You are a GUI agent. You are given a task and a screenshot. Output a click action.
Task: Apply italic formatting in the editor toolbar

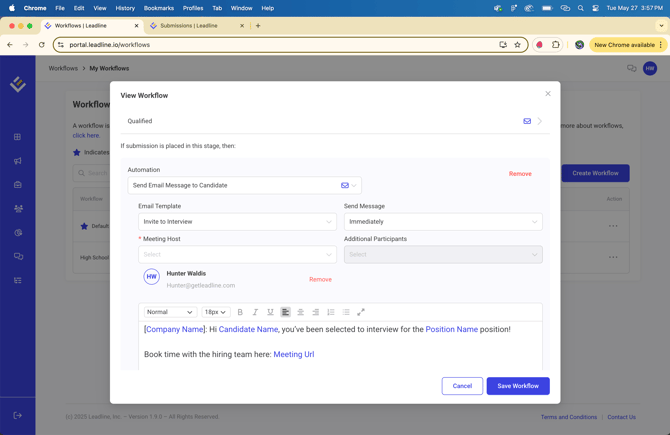click(255, 312)
